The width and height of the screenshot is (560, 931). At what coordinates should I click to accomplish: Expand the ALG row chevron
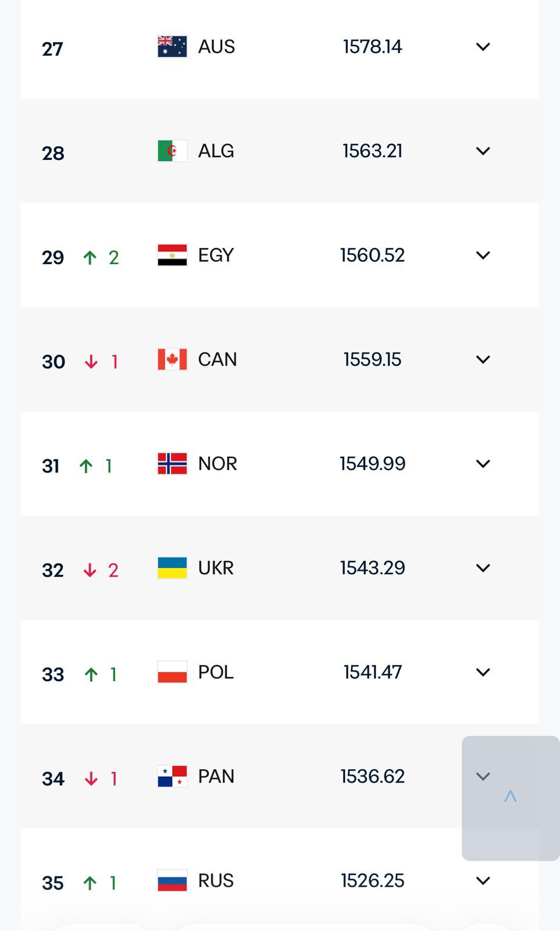coord(483,151)
